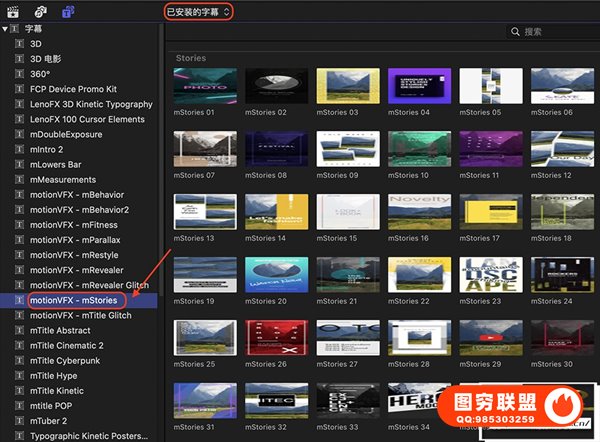Open the Libraries sidebar clapperboard icon

14,11
